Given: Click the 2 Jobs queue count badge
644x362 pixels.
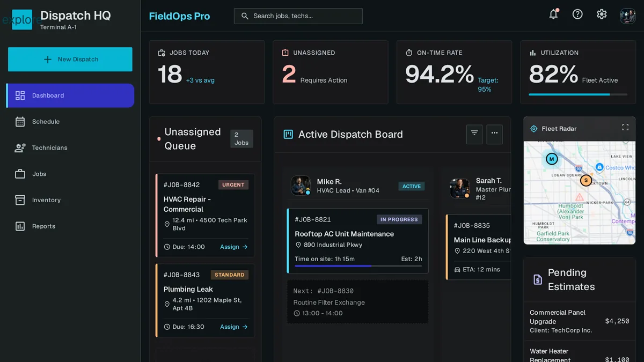Looking at the screenshot, I should click(241, 139).
